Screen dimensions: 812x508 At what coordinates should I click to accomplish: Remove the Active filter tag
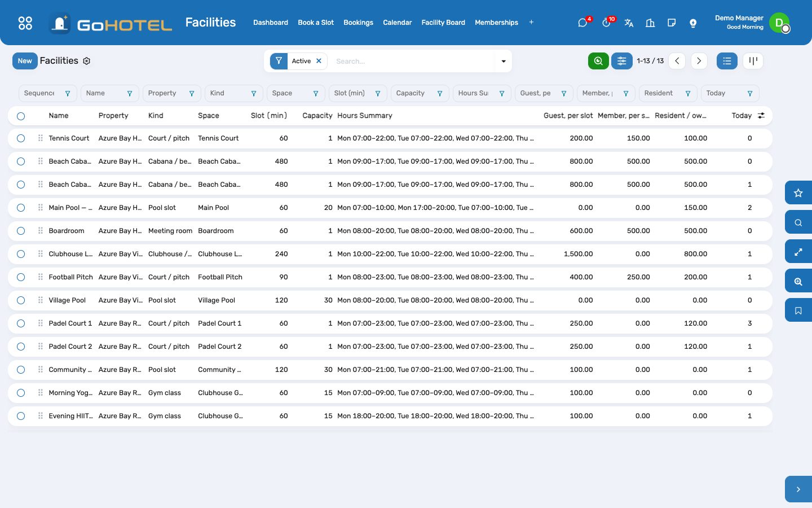pos(319,61)
